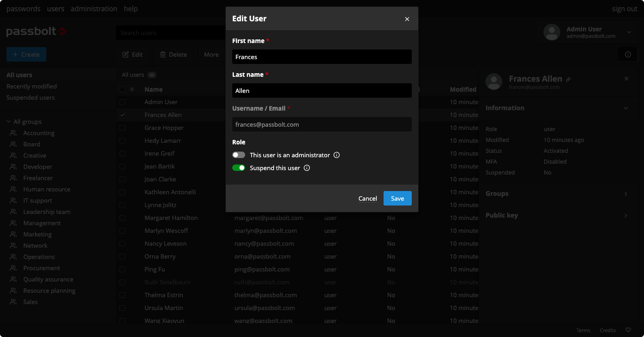Viewport: 644px width, 337px height.
Task: Open the users menu
Action: [56, 8]
